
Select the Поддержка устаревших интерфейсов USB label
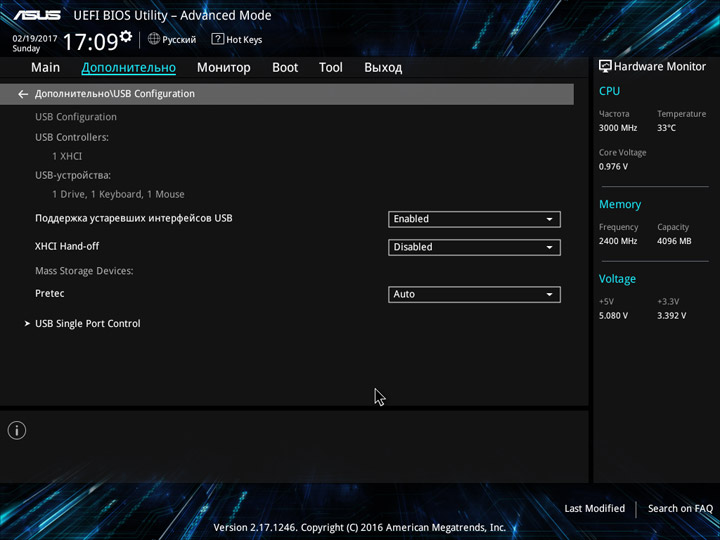coord(134,218)
